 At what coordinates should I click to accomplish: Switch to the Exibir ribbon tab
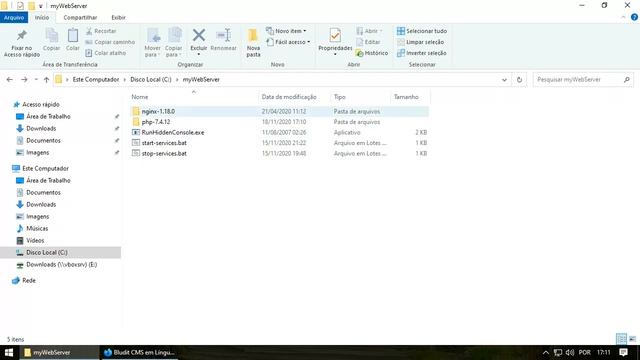[118, 18]
